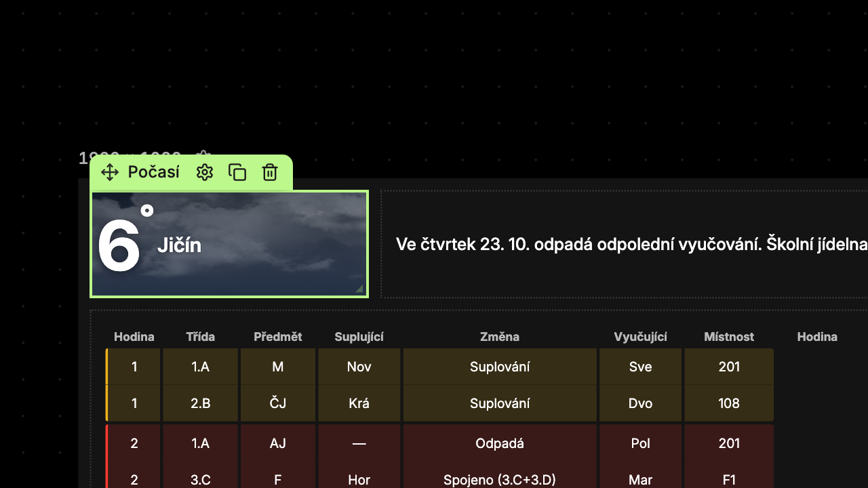The height and width of the screenshot is (488, 868).
Task: Click the "Odpadá" change cell
Action: click(x=500, y=443)
